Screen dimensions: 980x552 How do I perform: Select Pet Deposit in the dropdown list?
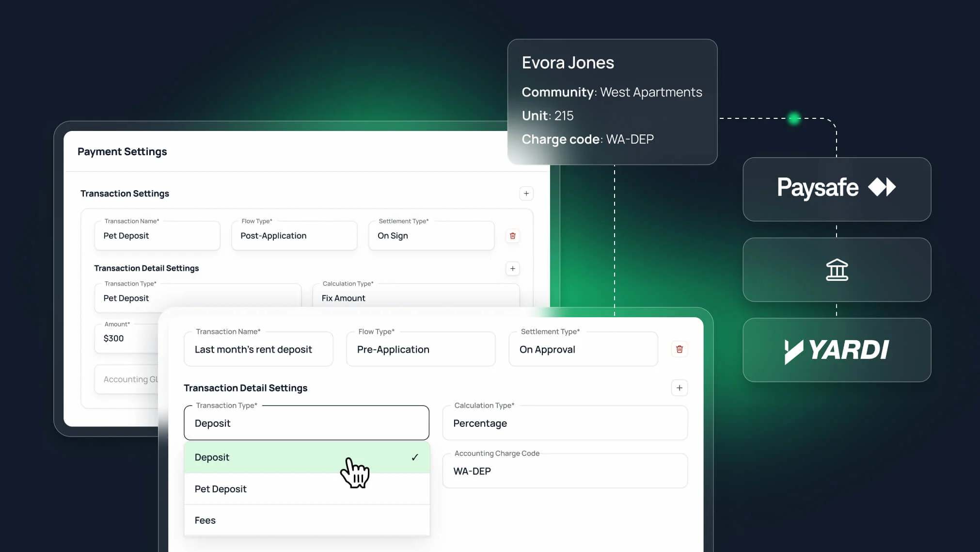click(307, 489)
